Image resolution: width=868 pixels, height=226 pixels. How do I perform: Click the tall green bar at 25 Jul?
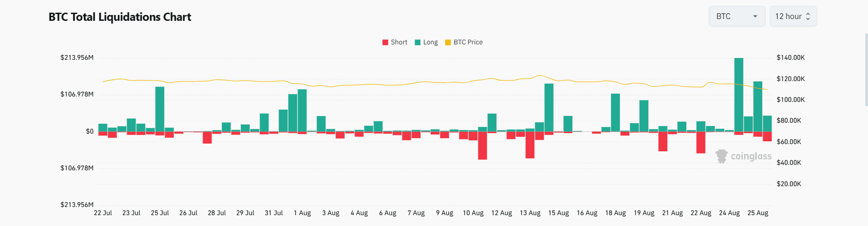tap(160, 109)
